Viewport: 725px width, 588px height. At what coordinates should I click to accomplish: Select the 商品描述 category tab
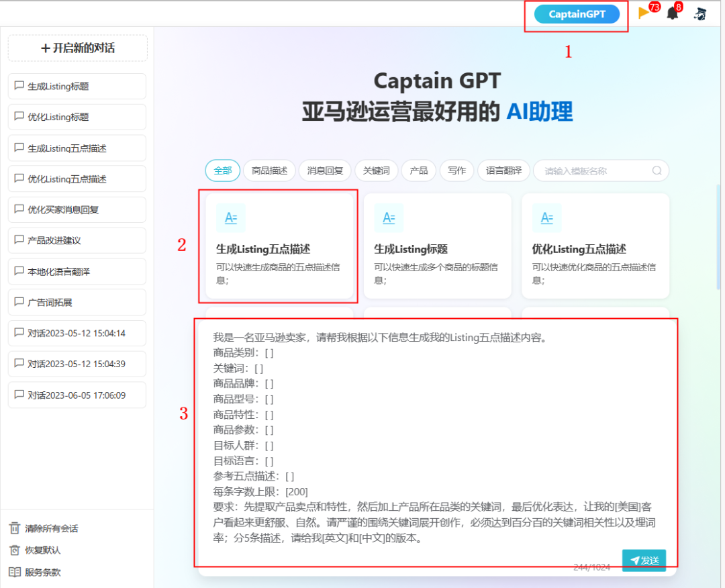[x=270, y=170]
